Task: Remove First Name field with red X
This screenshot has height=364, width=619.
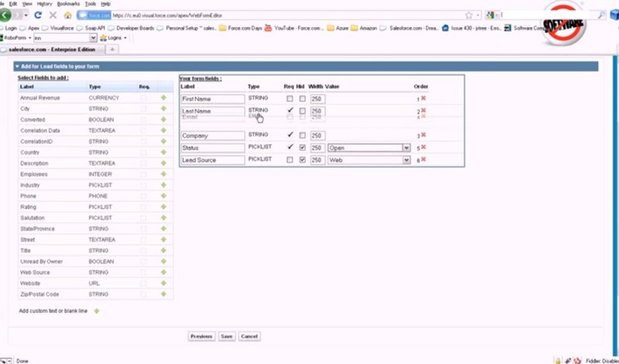Action: click(x=423, y=98)
